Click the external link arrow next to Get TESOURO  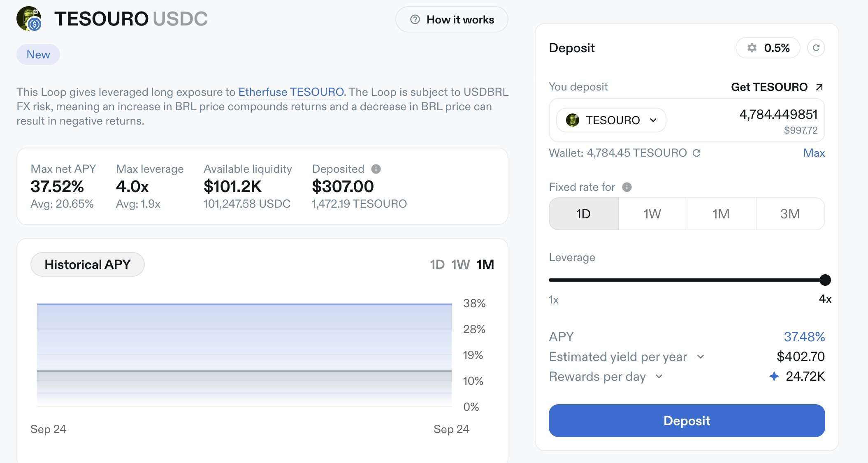pyautogui.click(x=819, y=87)
